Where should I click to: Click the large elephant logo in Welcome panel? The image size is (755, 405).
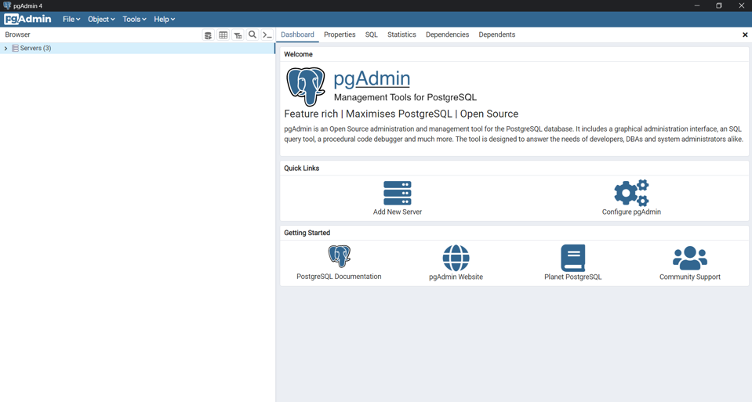tap(306, 87)
